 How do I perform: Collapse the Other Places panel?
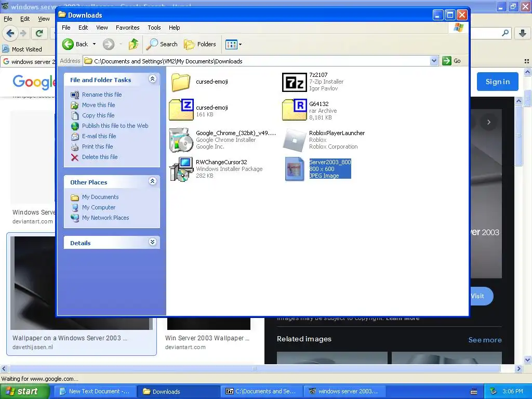(152, 181)
